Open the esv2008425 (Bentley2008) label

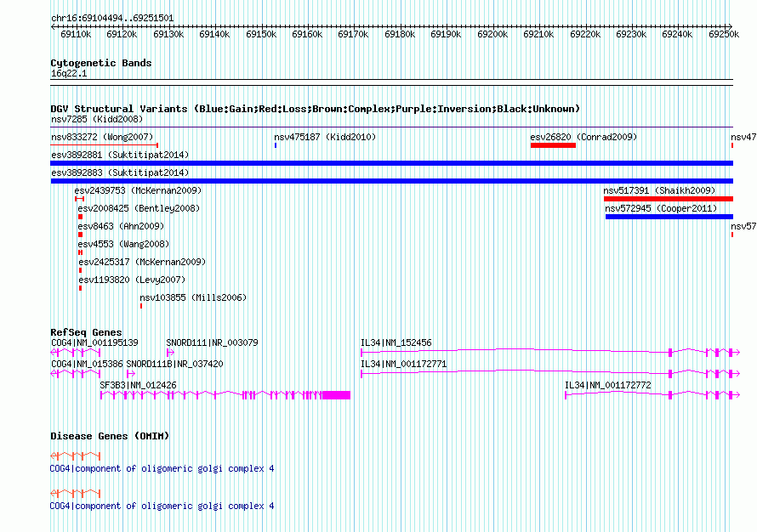click(139, 208)
